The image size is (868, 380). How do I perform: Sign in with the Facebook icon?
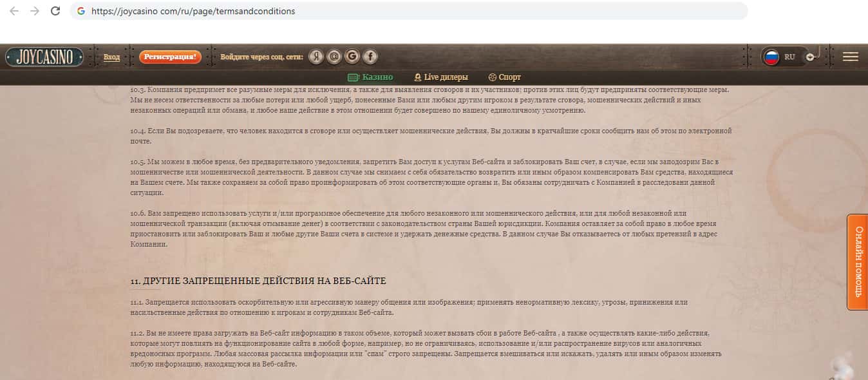(x=370, y=57)
